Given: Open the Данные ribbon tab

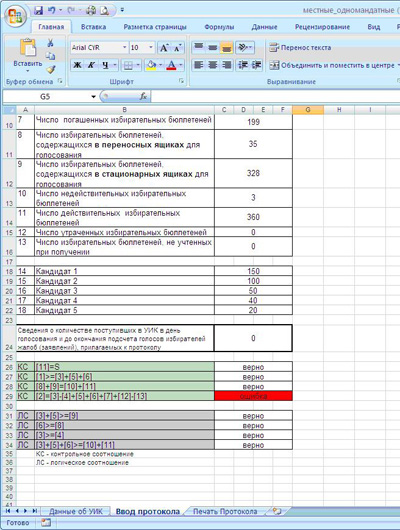Looking at the screenshot, I should 264,27.
